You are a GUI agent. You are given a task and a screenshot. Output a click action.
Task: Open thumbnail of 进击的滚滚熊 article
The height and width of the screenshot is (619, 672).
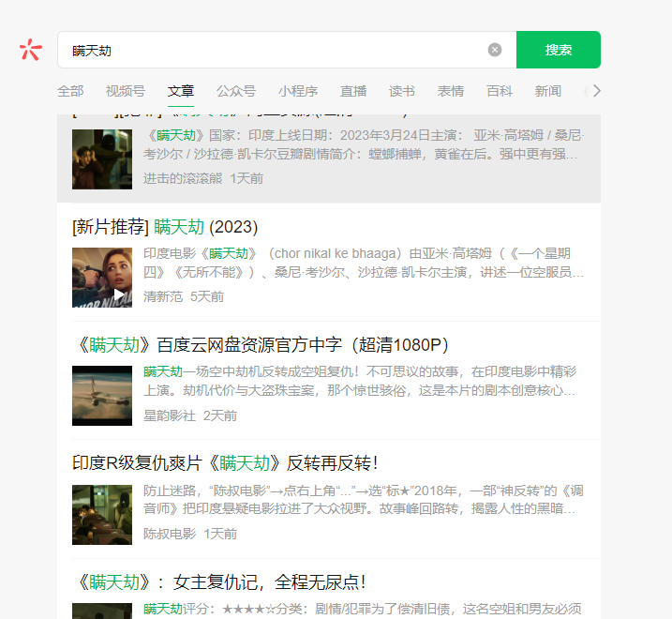click(x=102, y=159)
